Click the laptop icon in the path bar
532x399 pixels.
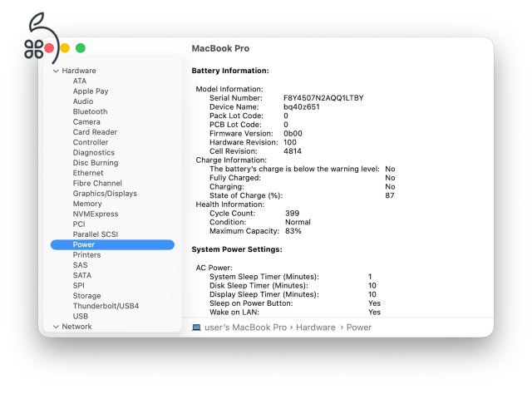pos(196,328)
